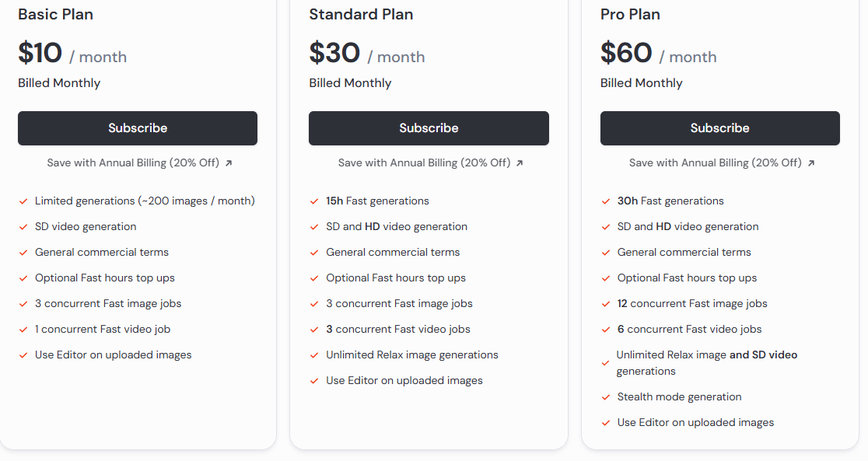Image resolution: width=868 pixels, height=461 pixels.
Task: Click the checkmark next to General commercial terms under Standard
Action: click(313, 252)
